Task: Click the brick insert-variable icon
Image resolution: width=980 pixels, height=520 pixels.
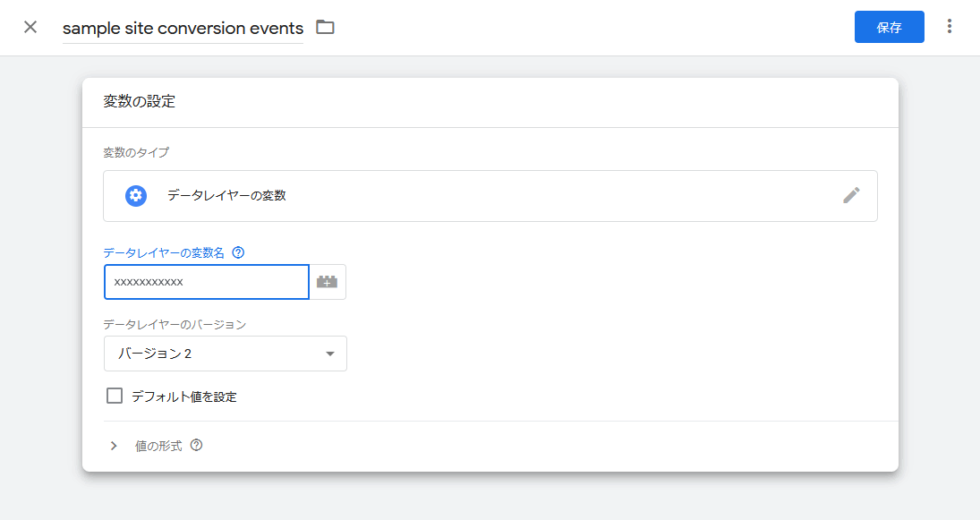Action: coord(328,282)
